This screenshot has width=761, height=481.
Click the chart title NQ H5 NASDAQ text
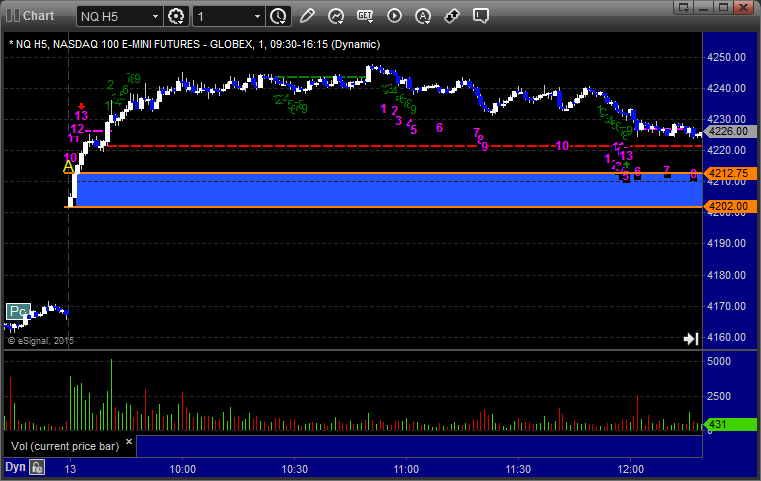pos(195,44)
